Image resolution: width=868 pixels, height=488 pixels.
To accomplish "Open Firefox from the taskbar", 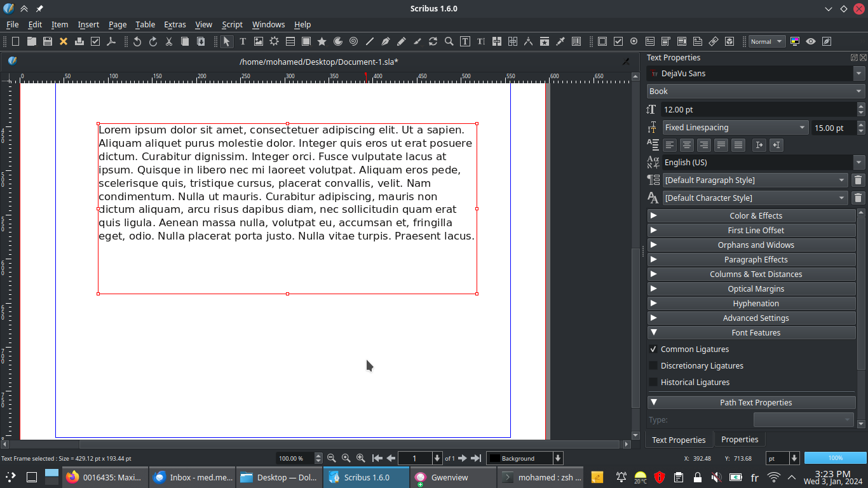I will pyautogui.click(x=105, y=477).
